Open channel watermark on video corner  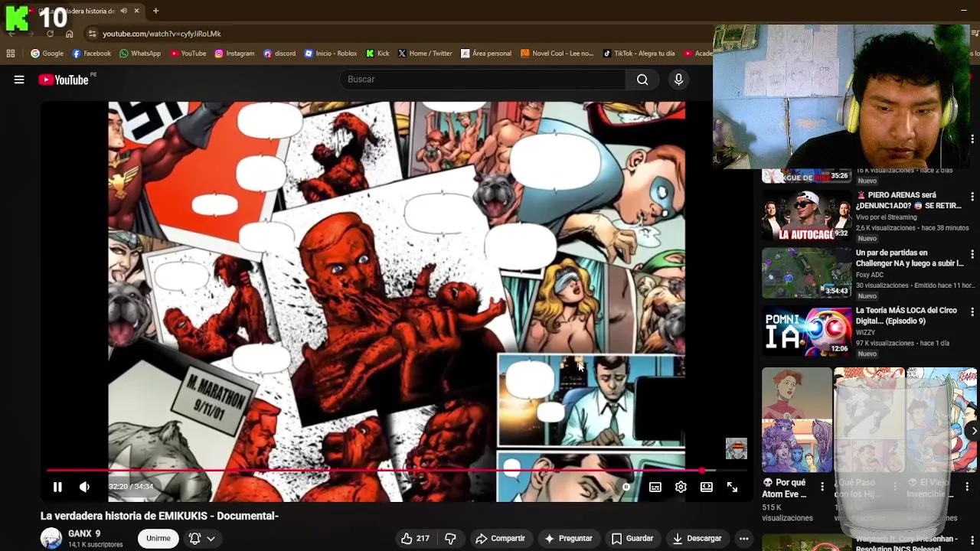pyautogui.click(x=736, y=448)
